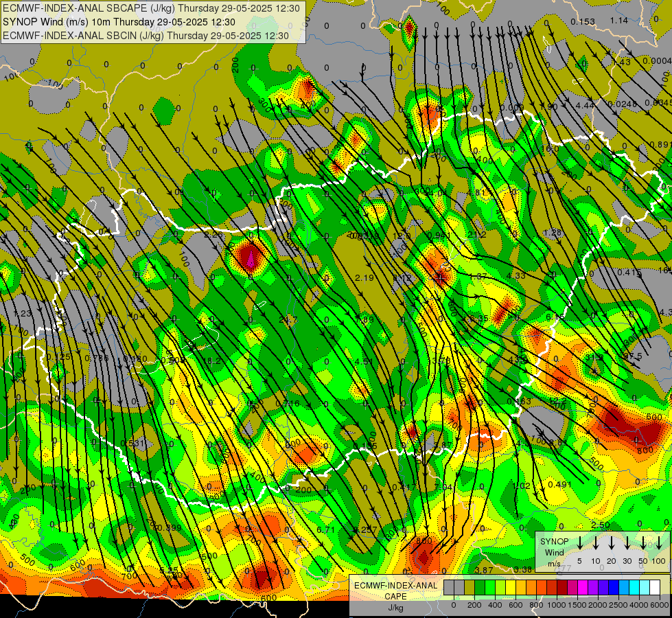Select the dark red swatch in CAPE color bar

click(x=562, y=587)
